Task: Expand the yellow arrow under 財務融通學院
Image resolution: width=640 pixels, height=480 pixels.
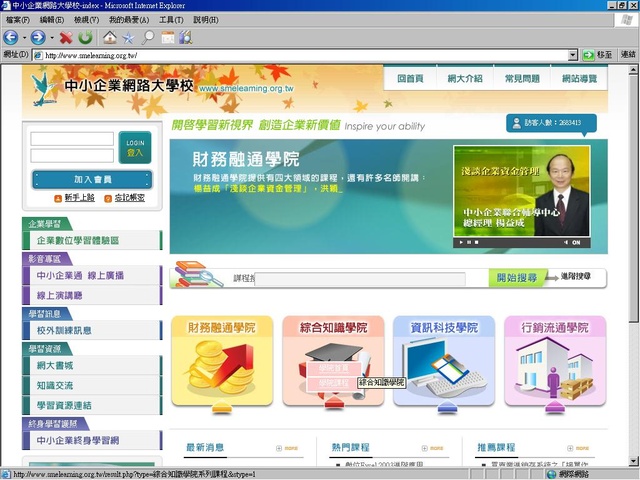Action: [x=222, y=407]
